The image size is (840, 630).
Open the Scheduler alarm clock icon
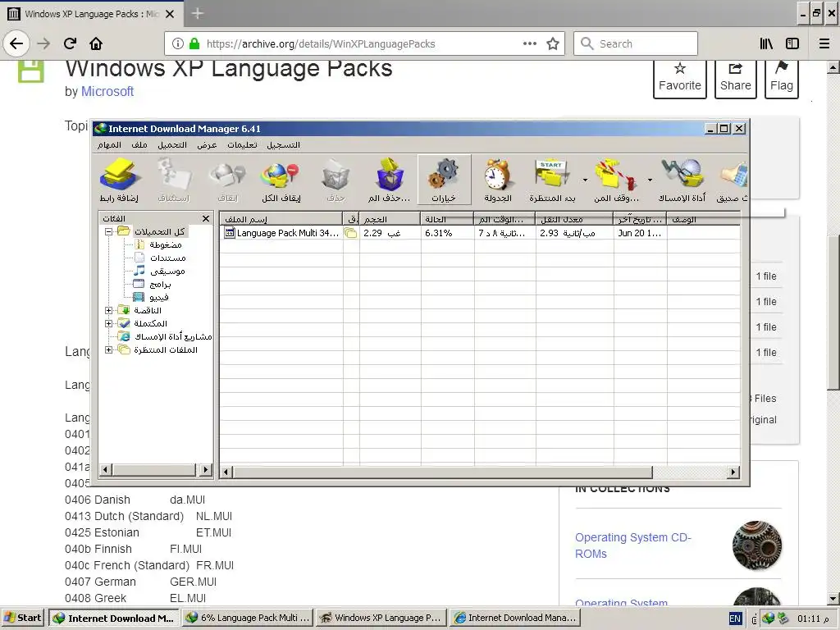[498, 180]
